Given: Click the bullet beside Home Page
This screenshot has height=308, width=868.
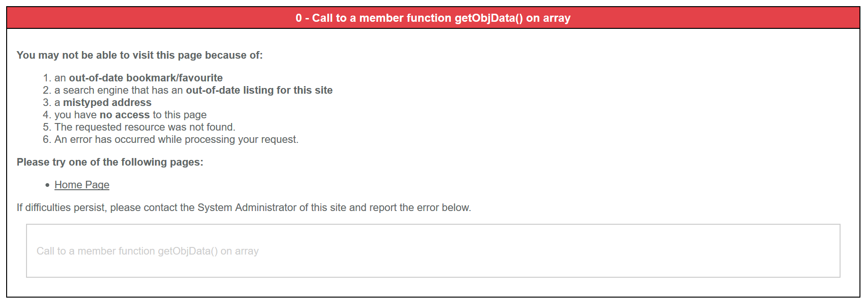Looking at the screenshot, I should click(x=47, y=185).
